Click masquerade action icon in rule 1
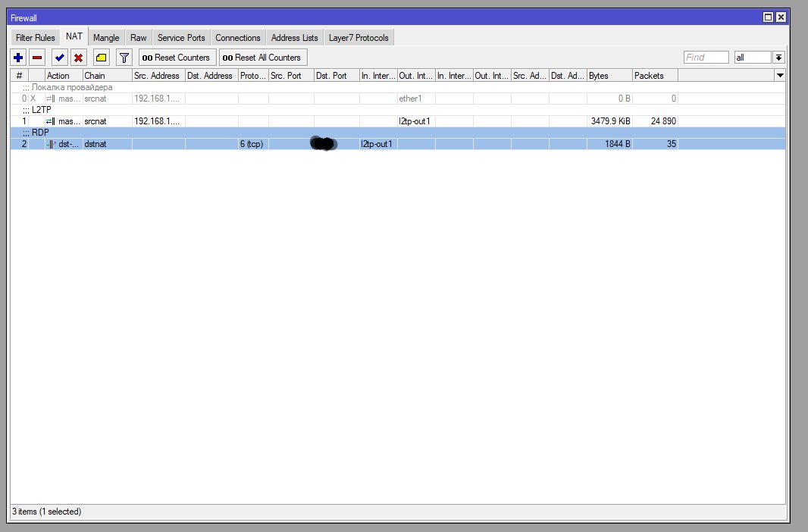 coord(51,121)
